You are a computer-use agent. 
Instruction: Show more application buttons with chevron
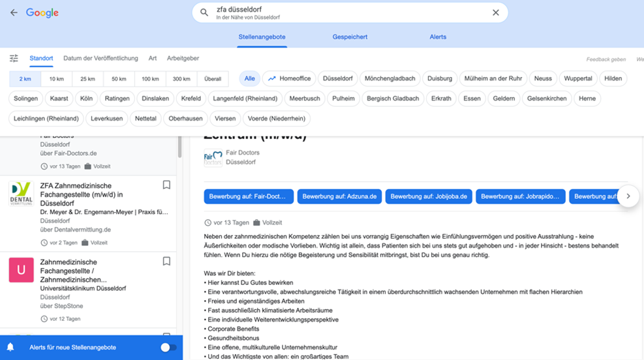click(x=628, y=196)
